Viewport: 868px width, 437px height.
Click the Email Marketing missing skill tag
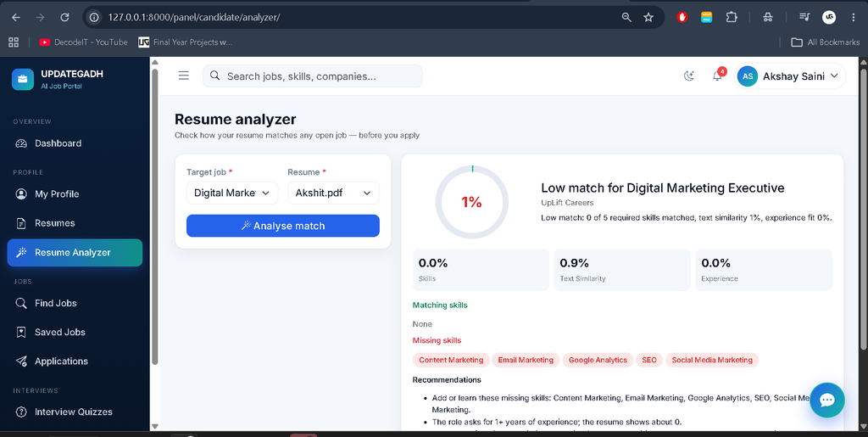tap(526, 360)
